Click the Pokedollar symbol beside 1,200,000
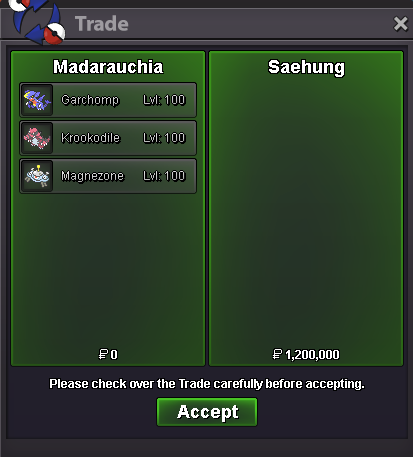Image resolution: width=413 pixels, height=457 pixels. pyautogui.click(x=277, y=354)
